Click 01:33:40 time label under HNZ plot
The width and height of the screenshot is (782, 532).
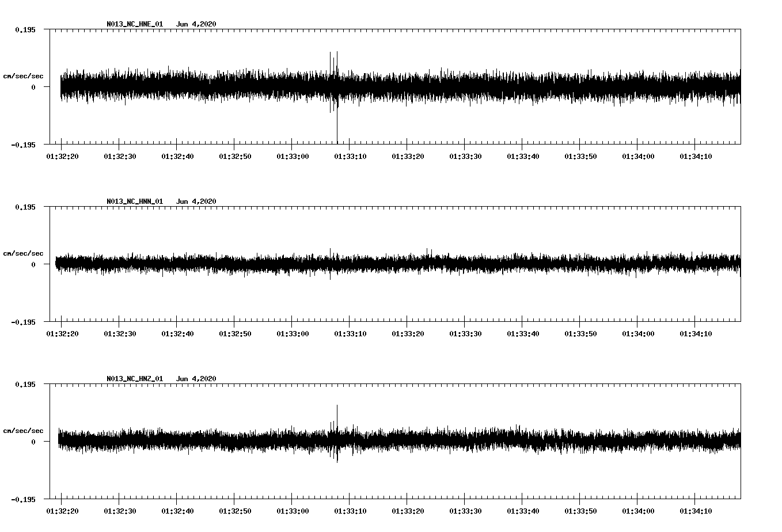pos(523,511)
